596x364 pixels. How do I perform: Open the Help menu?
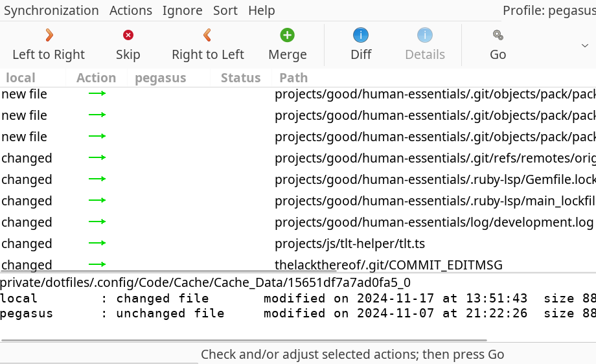pyautogui.click(x=262, y=10)
